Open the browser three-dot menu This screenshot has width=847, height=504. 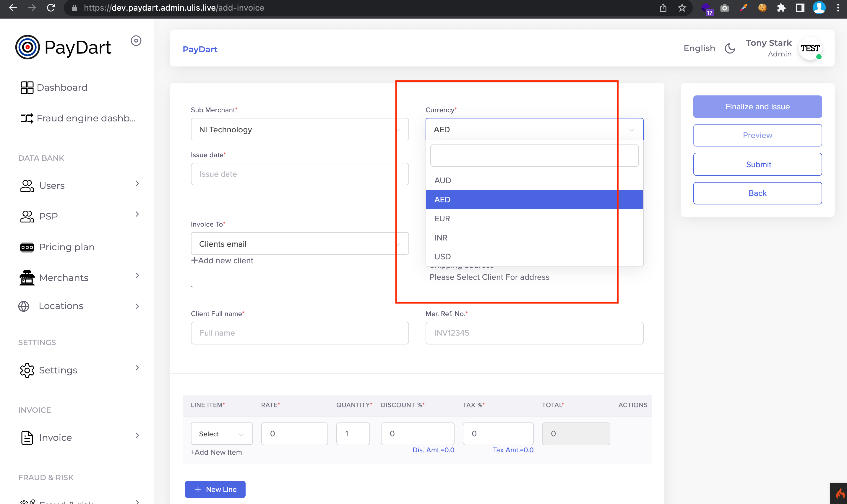point(838,8)
